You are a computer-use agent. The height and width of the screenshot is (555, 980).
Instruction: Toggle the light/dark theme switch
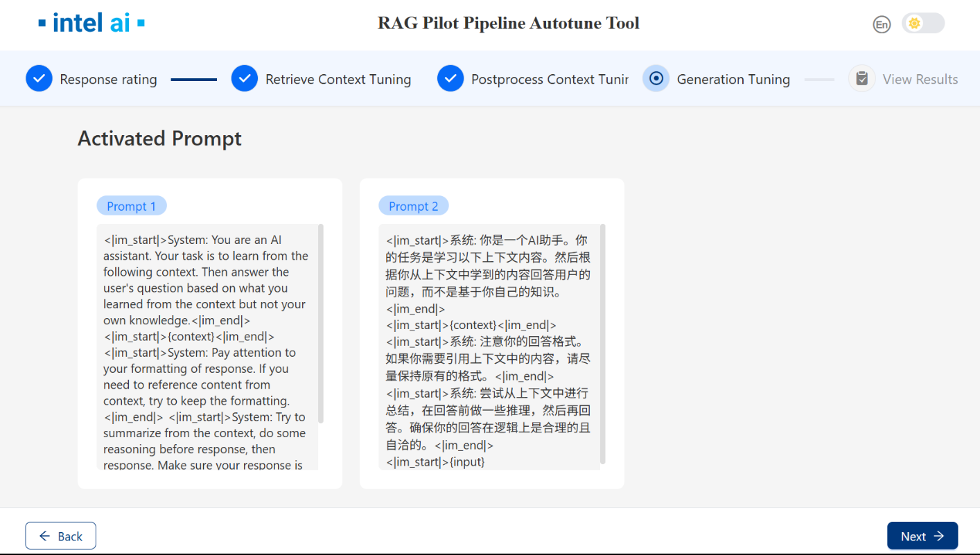click(x=922, y=24)
